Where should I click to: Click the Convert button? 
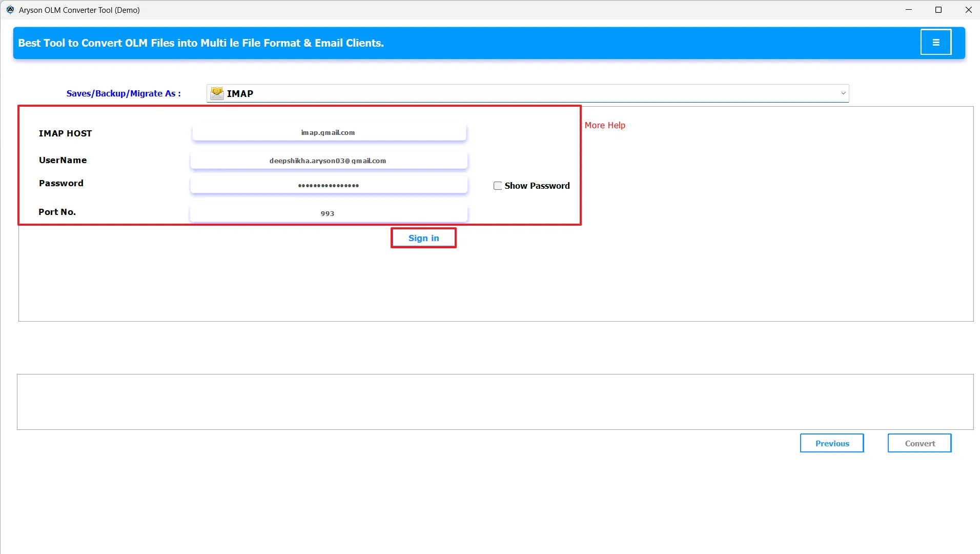pos(919,443)
